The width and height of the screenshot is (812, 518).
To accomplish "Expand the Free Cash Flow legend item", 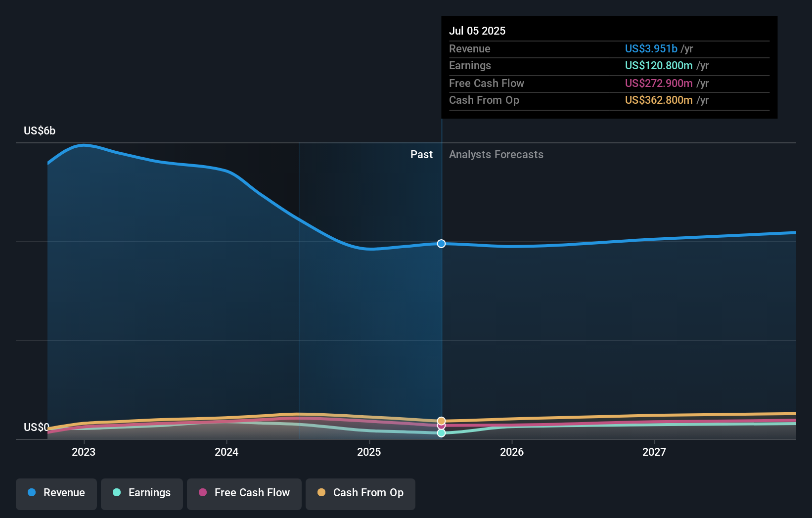I will click(x=244, y=493).
